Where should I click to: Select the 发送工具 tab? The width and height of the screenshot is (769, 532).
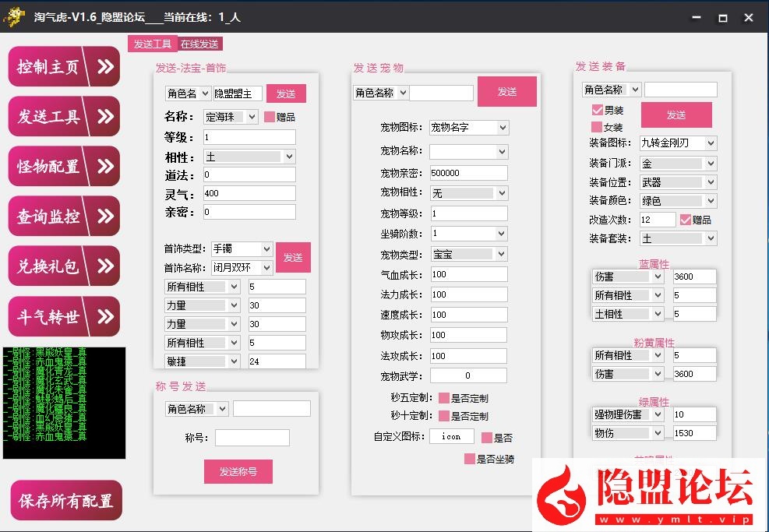[153, 44]
